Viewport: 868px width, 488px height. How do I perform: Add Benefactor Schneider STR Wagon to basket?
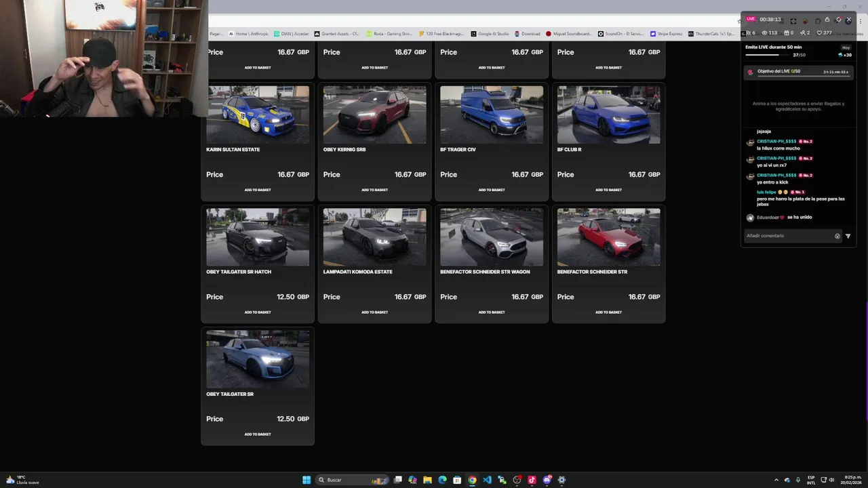point(492,312)
